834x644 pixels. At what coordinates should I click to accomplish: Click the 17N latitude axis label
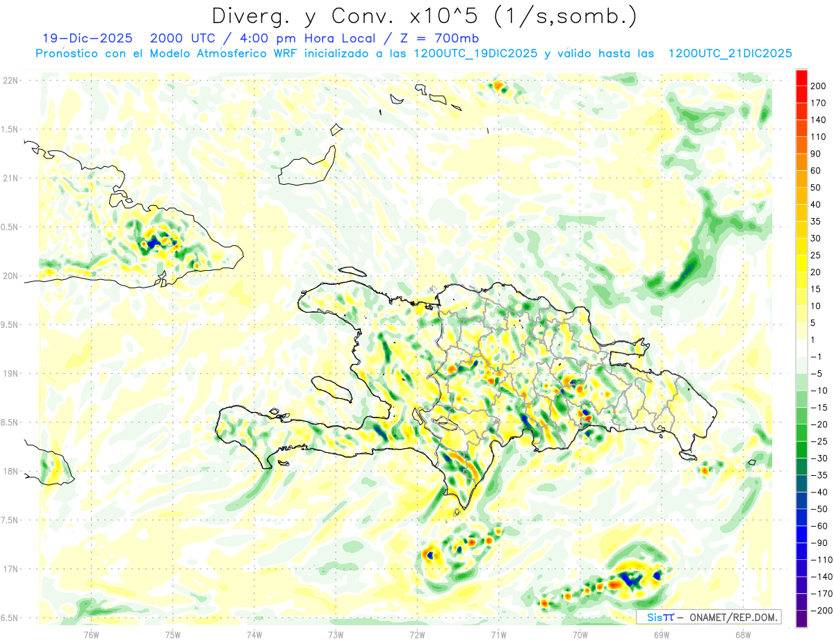pyautogui.click(x=11, y=569)
